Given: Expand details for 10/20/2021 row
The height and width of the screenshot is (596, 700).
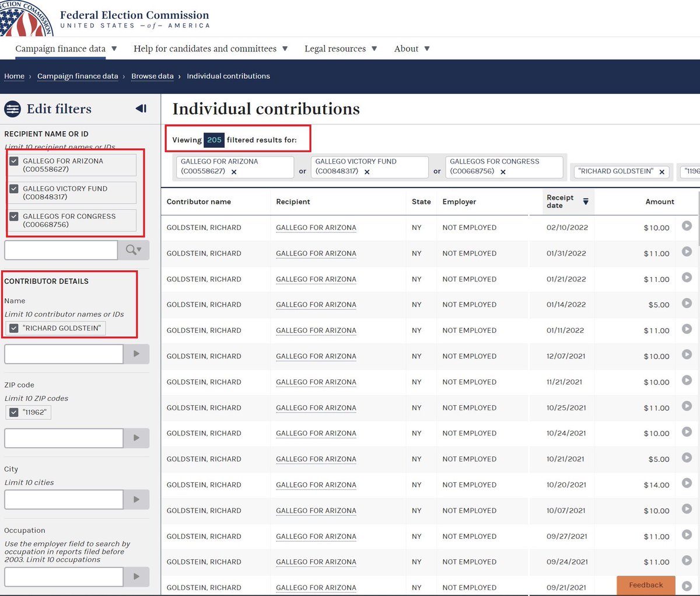Looking at the screenshot, I should click(x=687, y=483).
